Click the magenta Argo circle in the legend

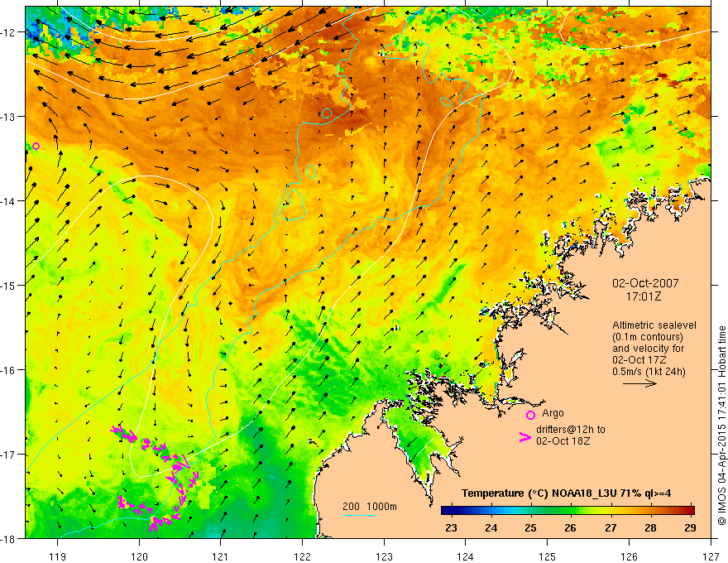point(530,415)
